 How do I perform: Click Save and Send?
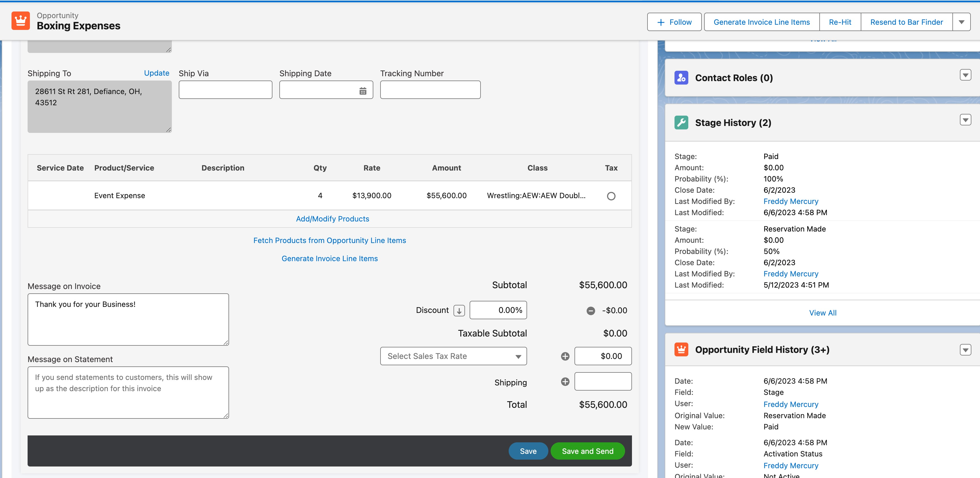587,451
